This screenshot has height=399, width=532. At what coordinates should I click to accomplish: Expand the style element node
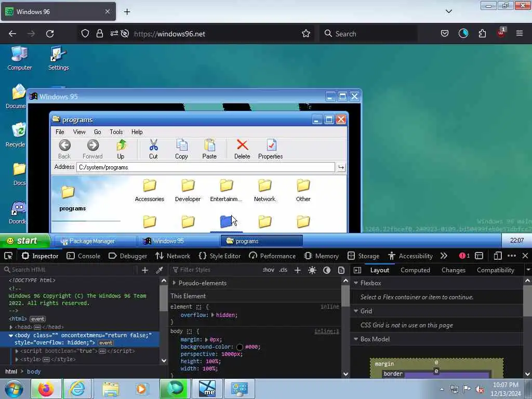pyautogui.click(x=17, y=360)
